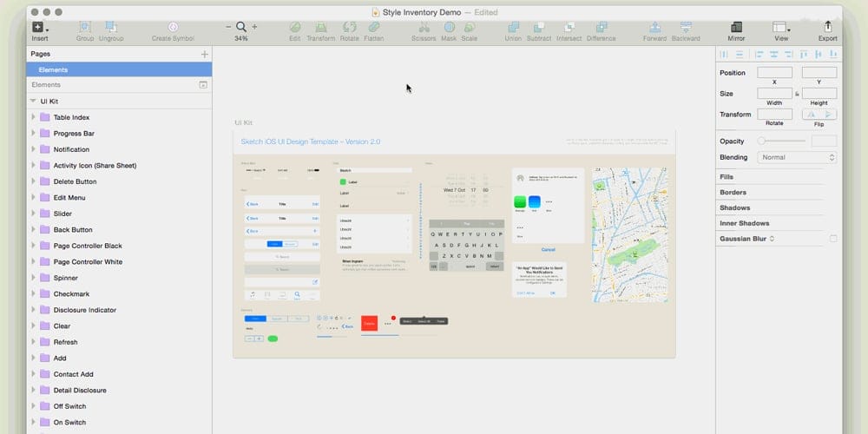Expand the Progress Bar folder
Screen dimensions: 868x434
(x=33, y=134)
